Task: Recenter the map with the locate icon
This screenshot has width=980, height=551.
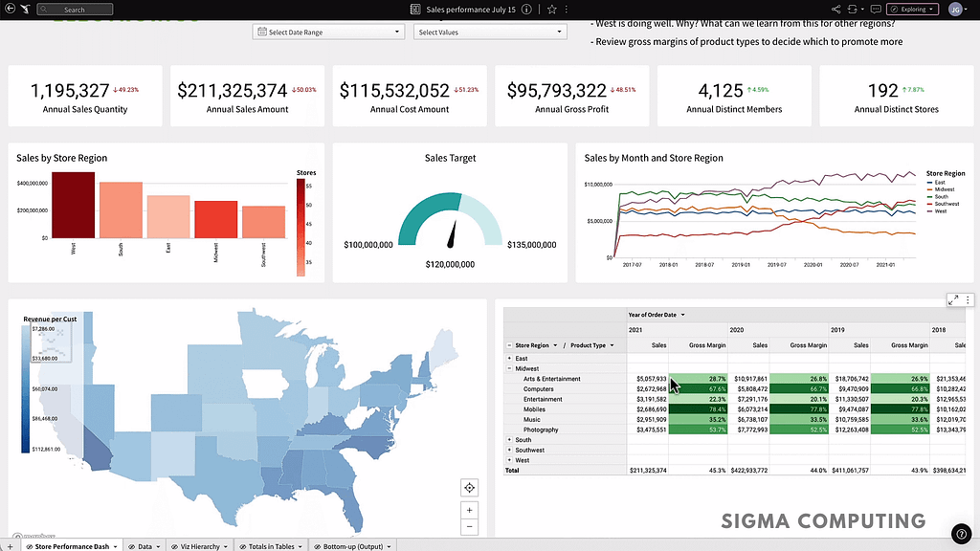Action: coord(469,488)
